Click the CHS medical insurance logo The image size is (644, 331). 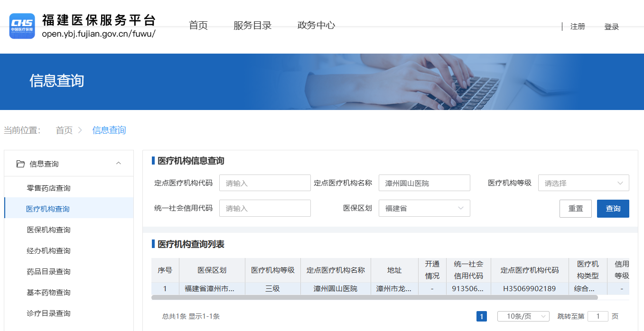coord(22,26)
